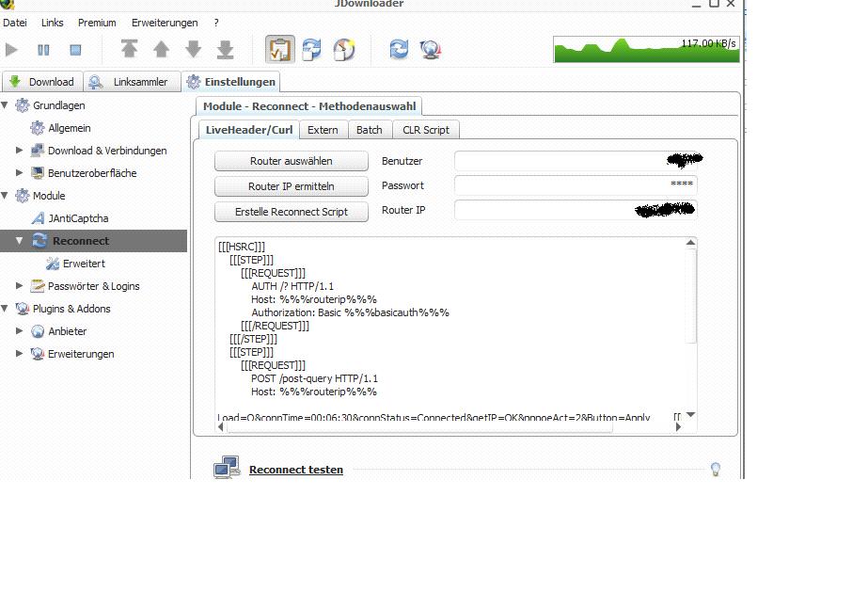
Task: Start downloads with the play icon
Action: tap(11, 50)
